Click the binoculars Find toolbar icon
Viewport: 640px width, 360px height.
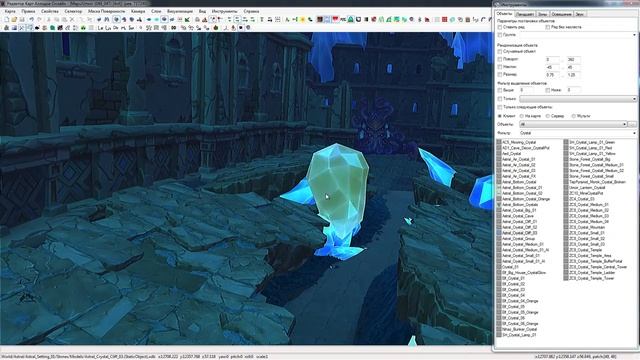click(107, 20)
